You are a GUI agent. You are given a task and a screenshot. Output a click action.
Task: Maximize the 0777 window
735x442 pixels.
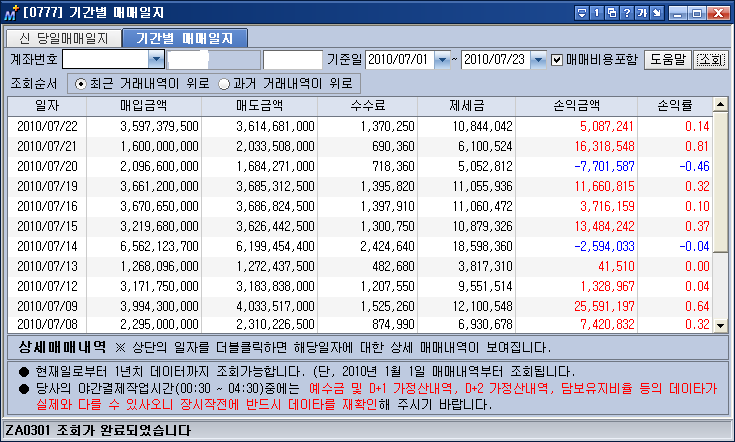point(697,13)
